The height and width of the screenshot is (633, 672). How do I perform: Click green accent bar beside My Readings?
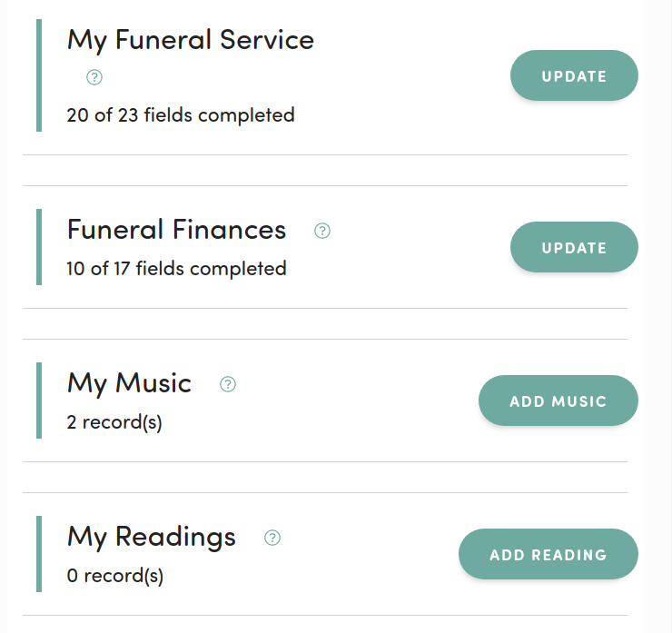coord(39,553)
